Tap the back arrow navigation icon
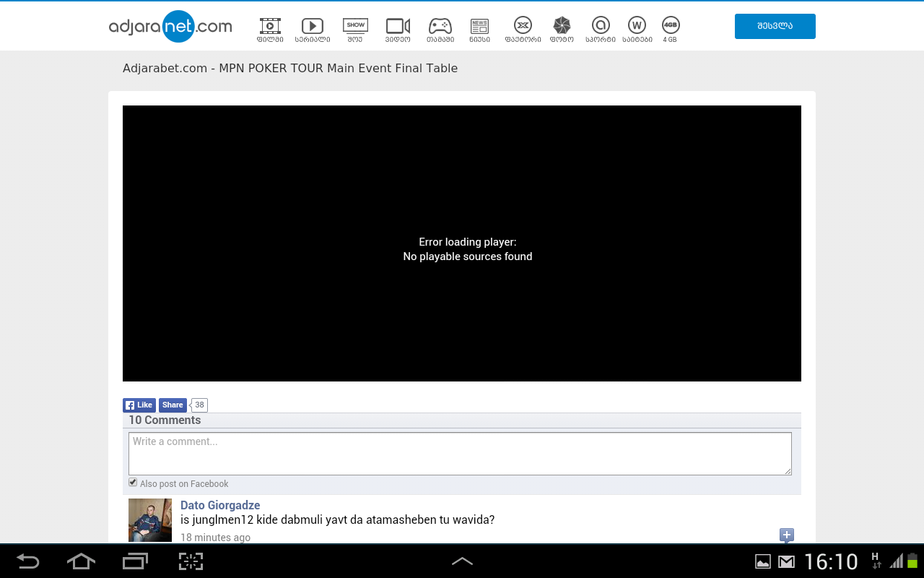 tap(27, 561)
